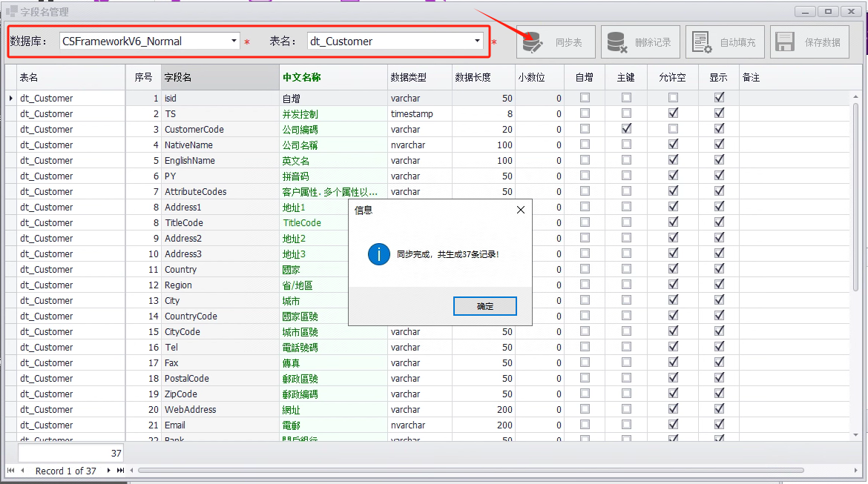Viewport: 868px width, 484px height.
Task: Select the nvarchar type of Email row
Action: (x=419, y=425)
